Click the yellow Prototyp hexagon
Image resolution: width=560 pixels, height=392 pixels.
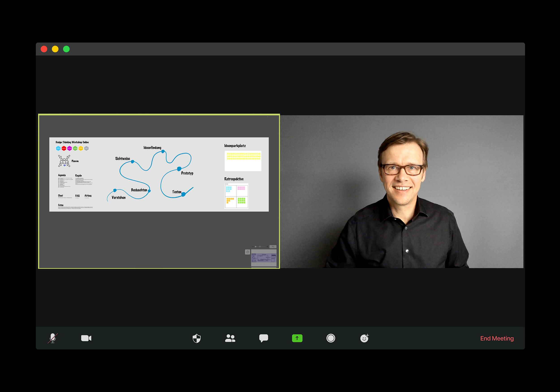point(81,148)
